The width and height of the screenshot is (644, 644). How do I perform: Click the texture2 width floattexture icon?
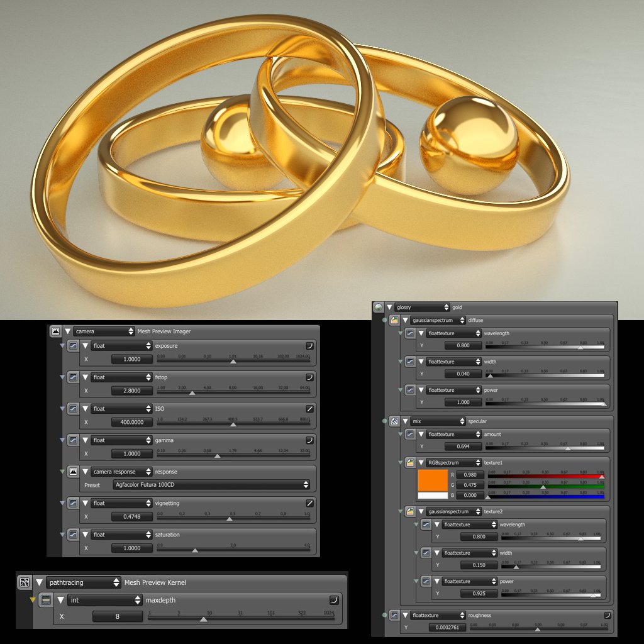point(426,553)
